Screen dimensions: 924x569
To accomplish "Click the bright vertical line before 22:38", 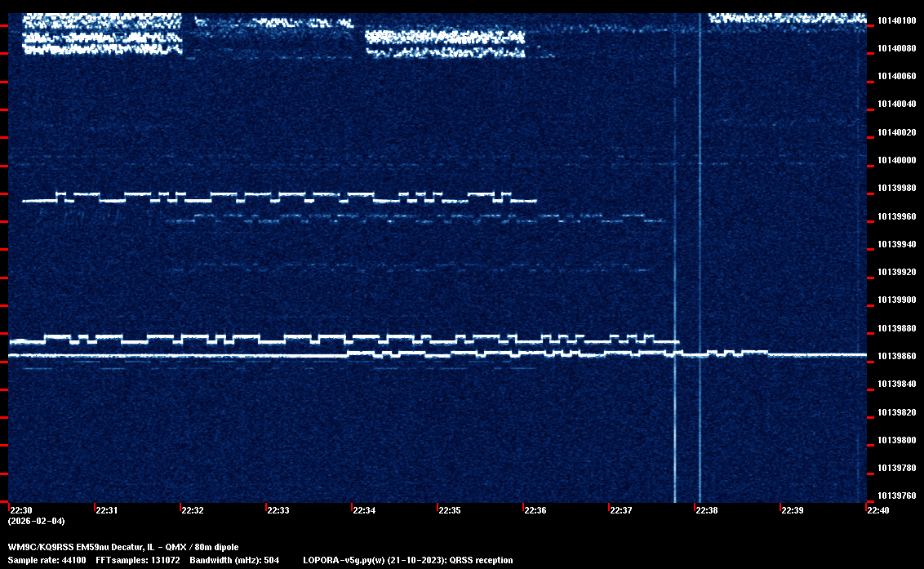I will pyautogui.click(x=700, y=245).
